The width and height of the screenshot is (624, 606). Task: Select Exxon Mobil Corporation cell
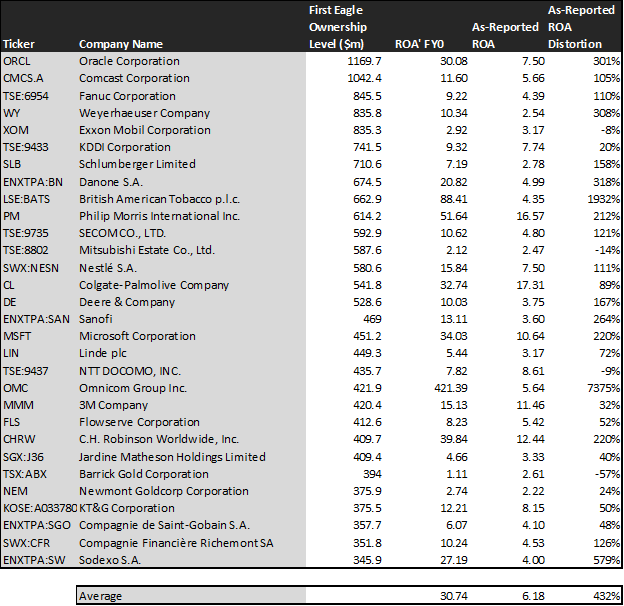pos(145,131)
